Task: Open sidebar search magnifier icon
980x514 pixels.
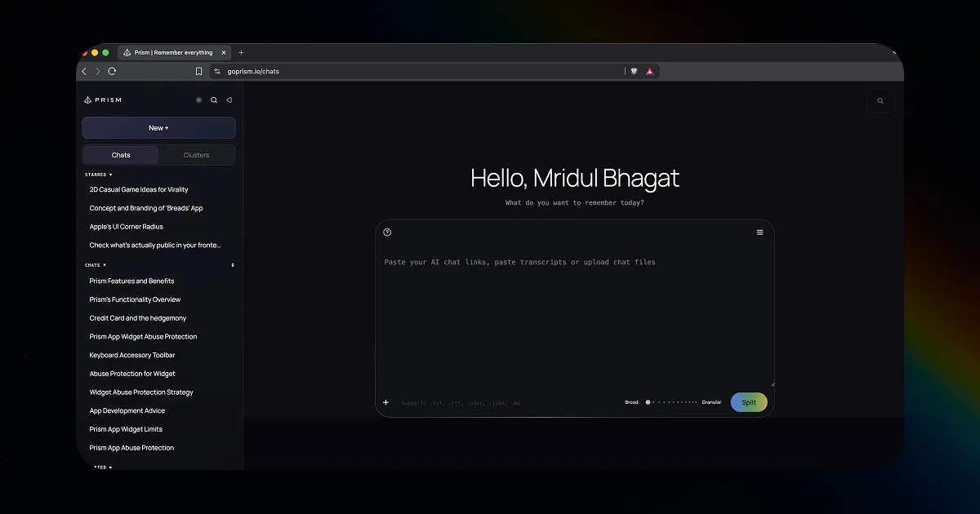Action: point(214,100)
